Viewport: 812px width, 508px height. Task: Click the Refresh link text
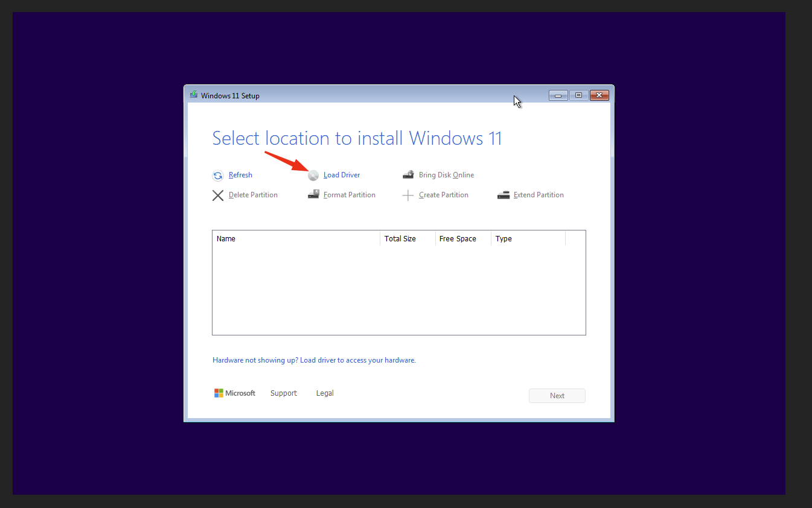(x=240, y=175)
